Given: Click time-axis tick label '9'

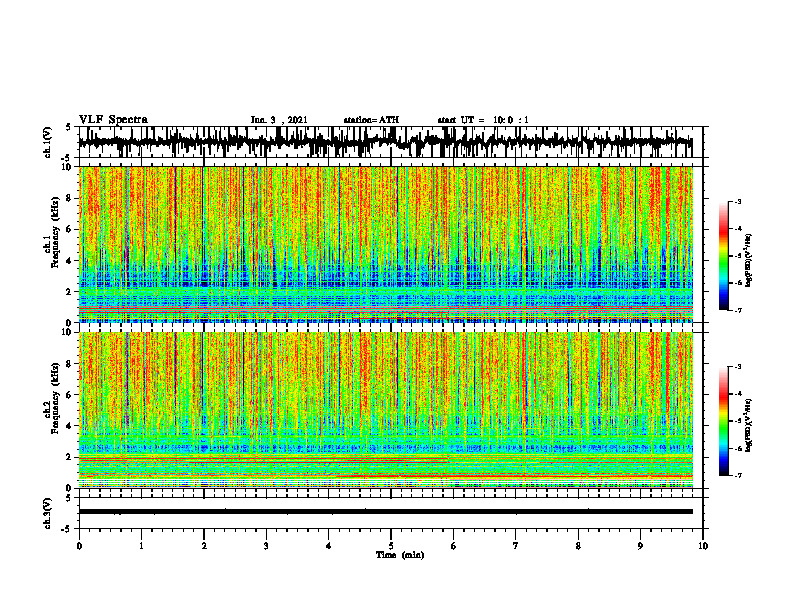Looking at the screenshot, I should click(640, 546).
